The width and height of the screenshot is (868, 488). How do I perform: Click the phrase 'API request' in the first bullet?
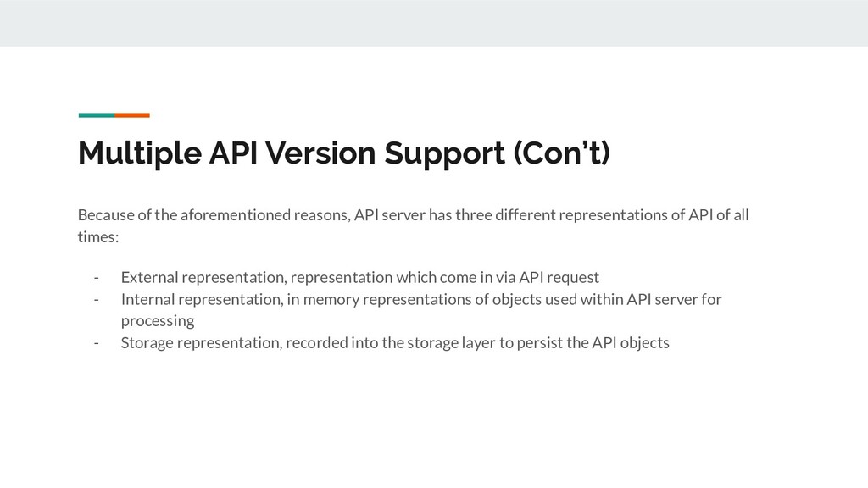point(559,277)
